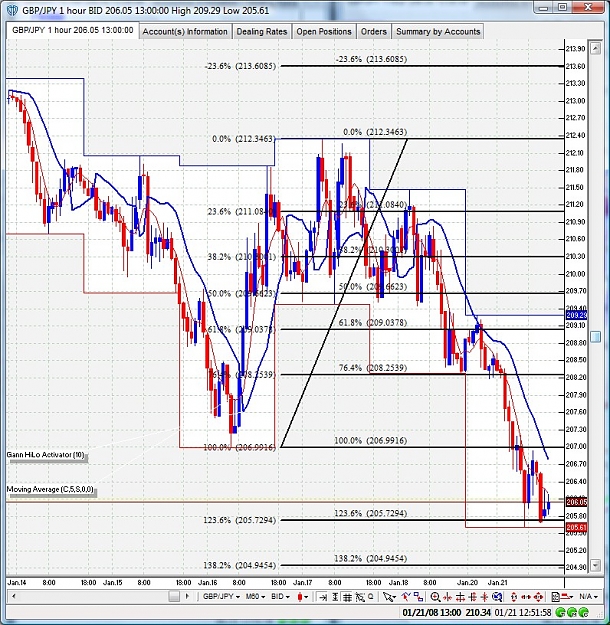Click the red vertical expand icon
This screenshot has height=625, width=610.
[473, 597]
